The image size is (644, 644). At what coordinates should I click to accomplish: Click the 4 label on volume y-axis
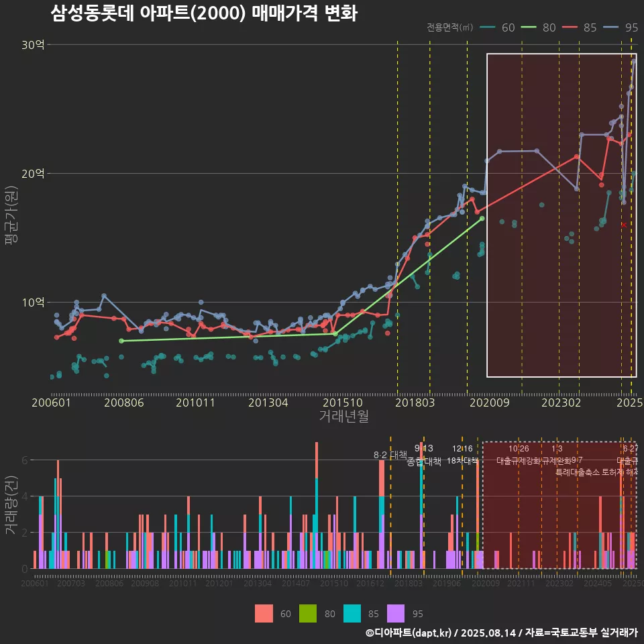coord(25,496)
